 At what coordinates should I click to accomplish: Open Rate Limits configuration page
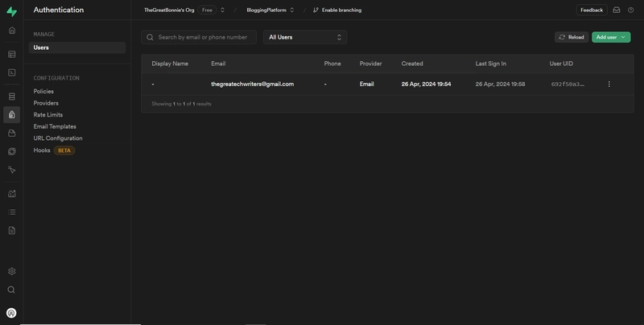tap(48, 115)
